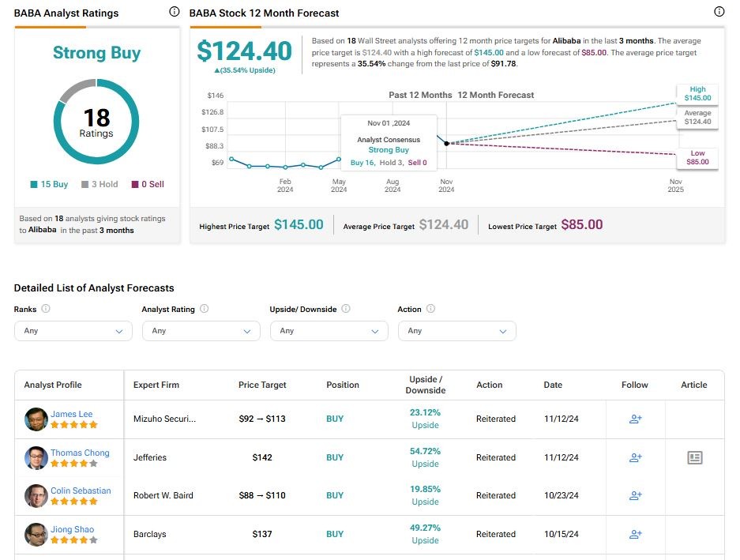Follow analyst Jiong Shao
The height and width of the screenshot is (560, 740).
(x=635, y=535)
